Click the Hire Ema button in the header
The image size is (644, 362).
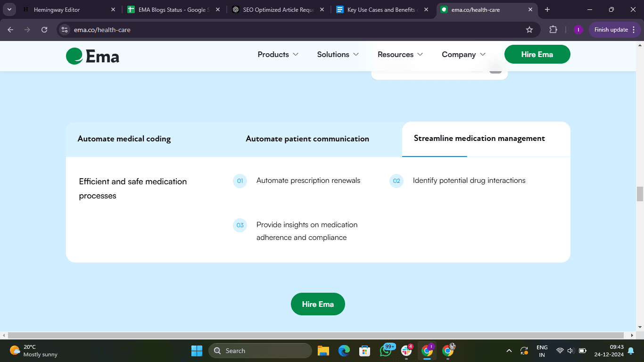pyautogui.click(x=537, y=54)
